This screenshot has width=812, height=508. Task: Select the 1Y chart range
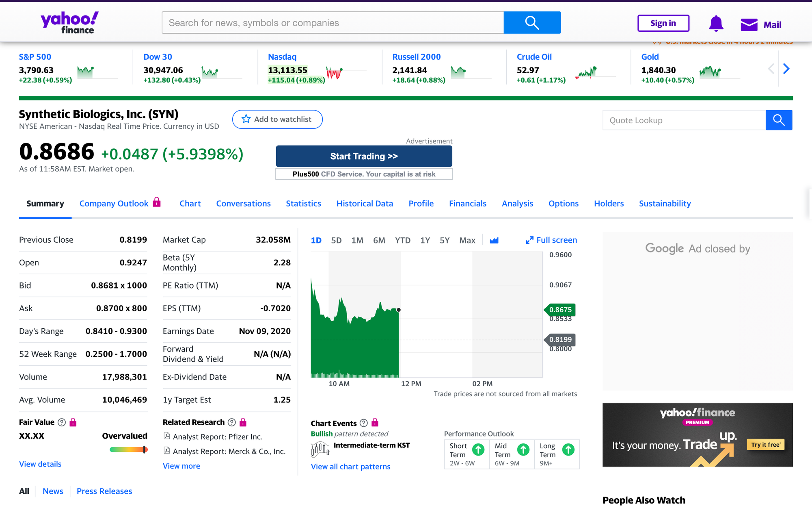point(425,240)
